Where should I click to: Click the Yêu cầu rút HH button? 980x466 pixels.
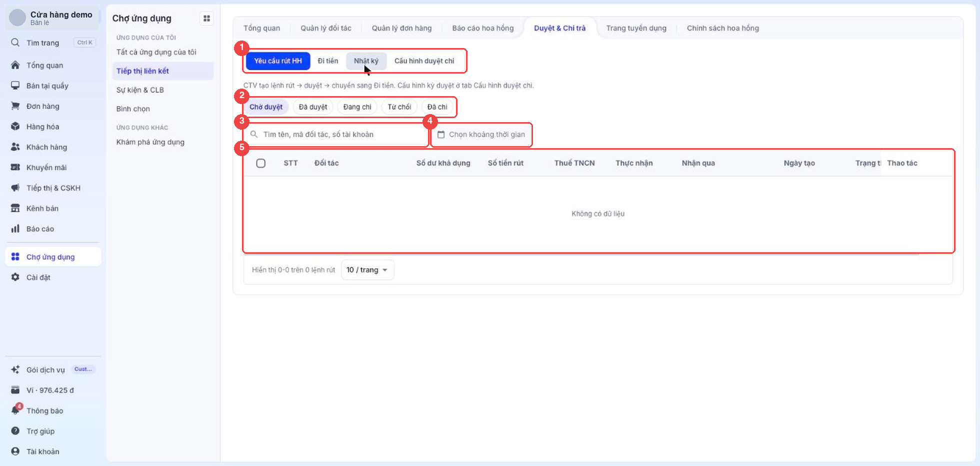click(278, 61)
